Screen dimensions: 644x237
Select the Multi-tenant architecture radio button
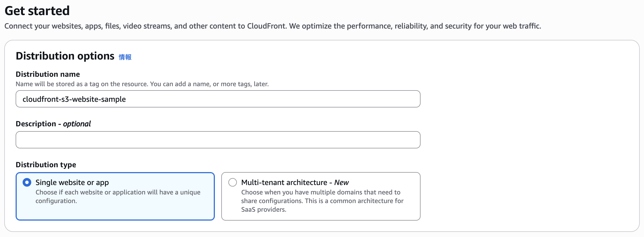coord(233,182)
